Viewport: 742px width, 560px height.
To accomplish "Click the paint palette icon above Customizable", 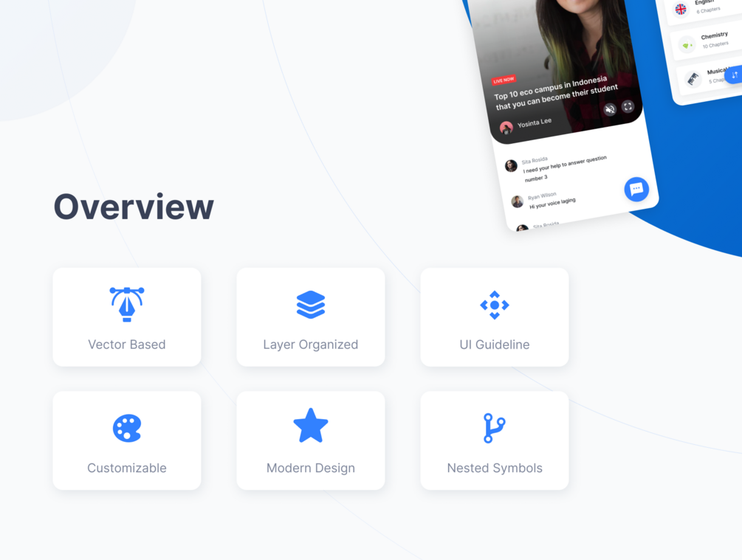I will click(x=127, y=428).
